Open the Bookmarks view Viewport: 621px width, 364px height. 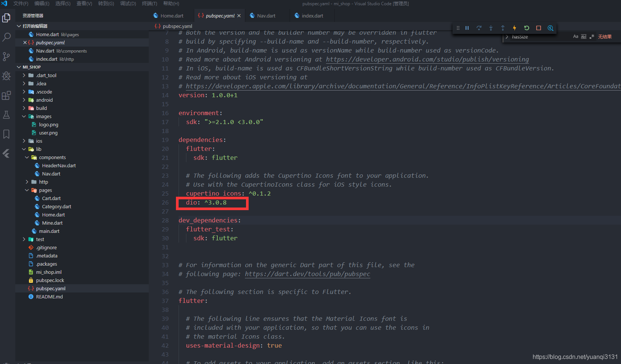point(6,134)
